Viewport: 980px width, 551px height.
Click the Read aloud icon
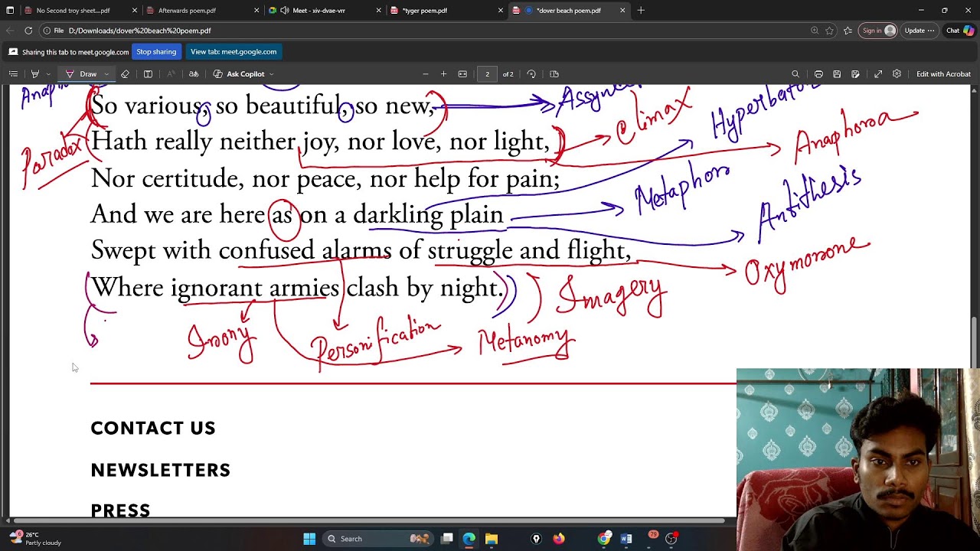pos(171,74)
